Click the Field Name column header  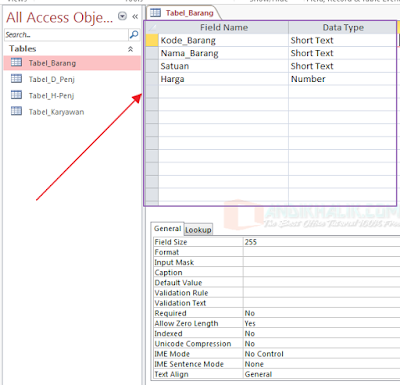tap(224, 28)
